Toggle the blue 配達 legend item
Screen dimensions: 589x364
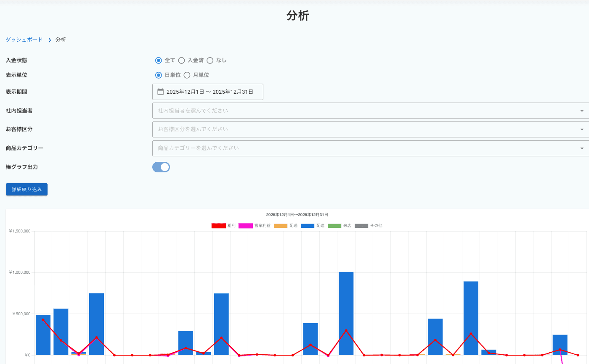[308, 226]
